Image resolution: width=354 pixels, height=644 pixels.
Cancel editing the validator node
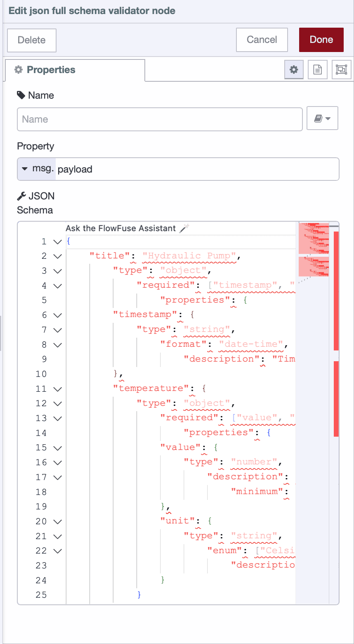tap(262, 40)
